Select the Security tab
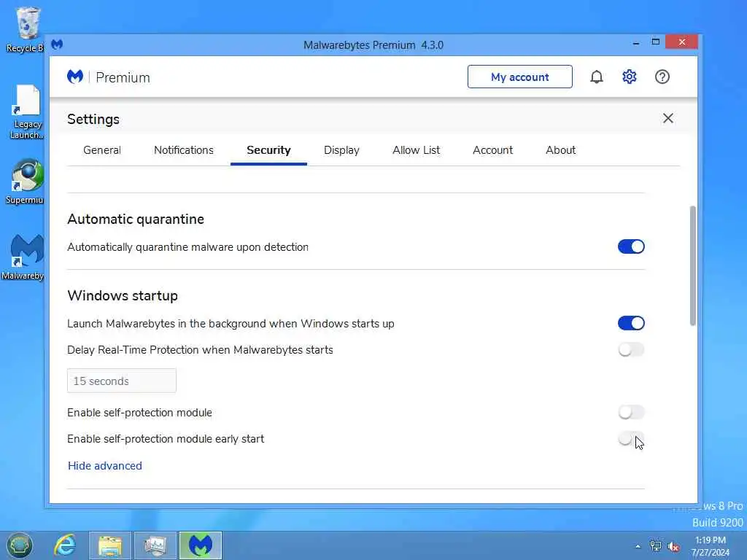The height and width of the screenshot is (560, 747). coord(268,150)
